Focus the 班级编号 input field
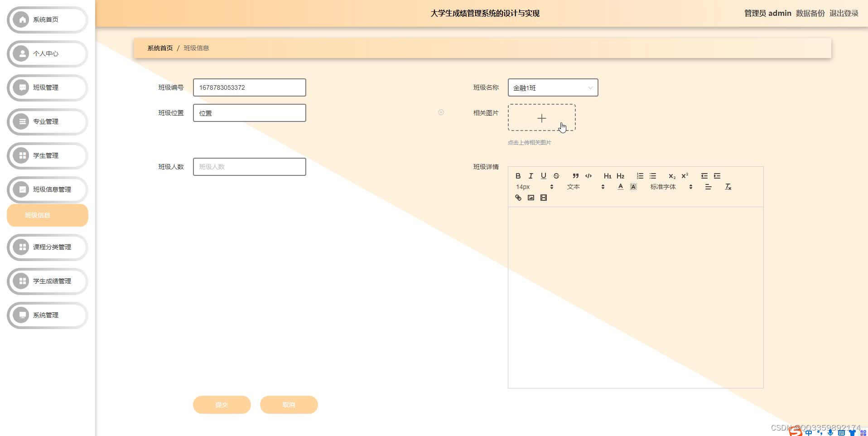Viewport: 868px width, 436px height. 249,87
